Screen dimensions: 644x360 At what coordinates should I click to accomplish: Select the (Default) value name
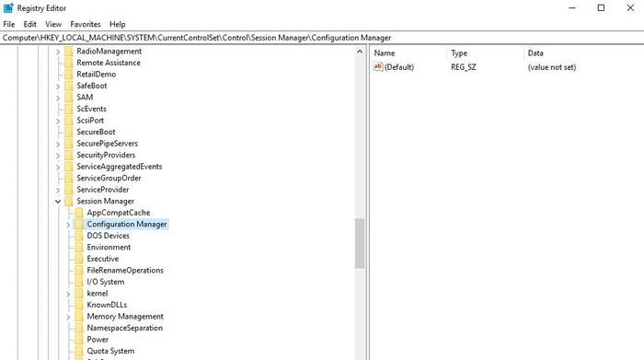tap(399, 67)
